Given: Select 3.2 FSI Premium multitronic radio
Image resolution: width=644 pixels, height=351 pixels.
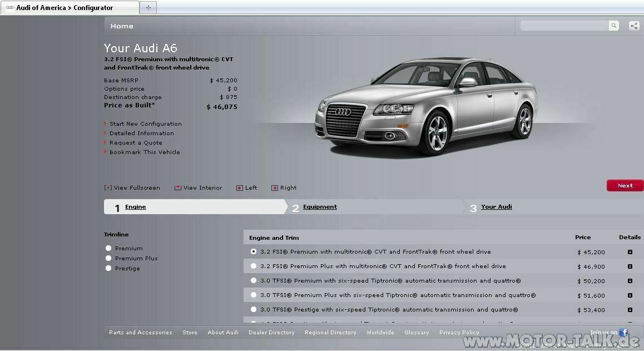Looking at the screenshot, I should click(254, 251).
